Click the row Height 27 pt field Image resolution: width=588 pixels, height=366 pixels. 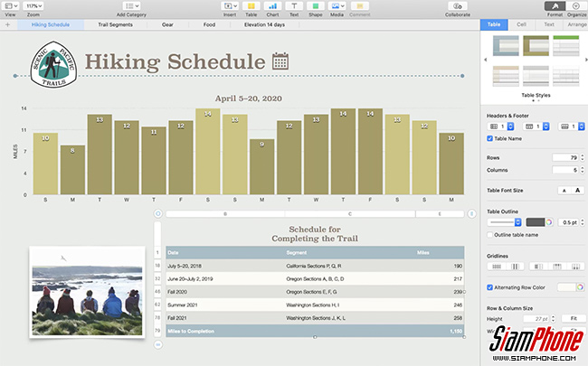point(536,319)
